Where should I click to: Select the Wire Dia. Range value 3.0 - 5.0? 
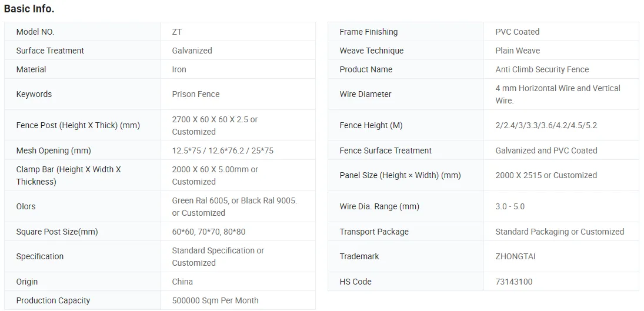point(510,206)
